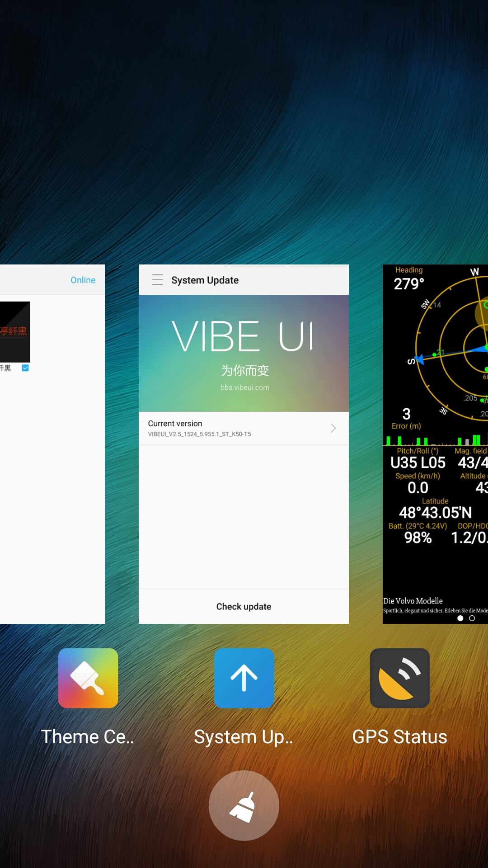
Task: Tap the Heading 279° readout in GPS Status
Action: click(409, 279)
